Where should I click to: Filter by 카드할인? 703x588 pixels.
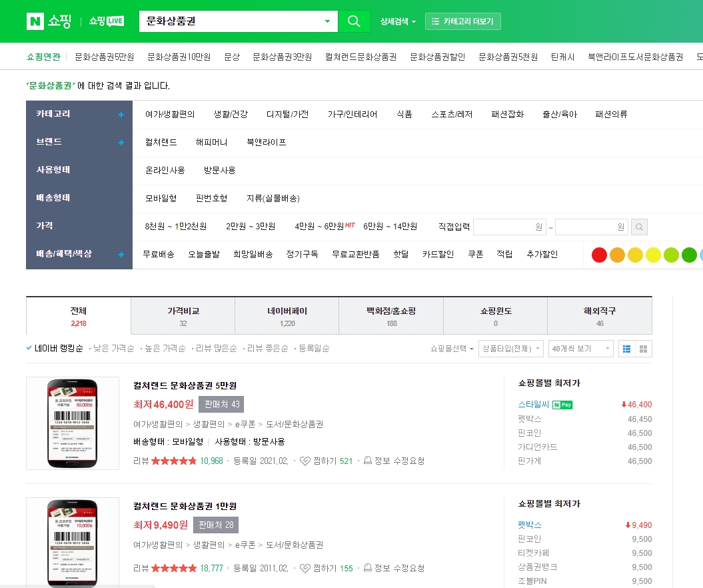pos(438,254)
